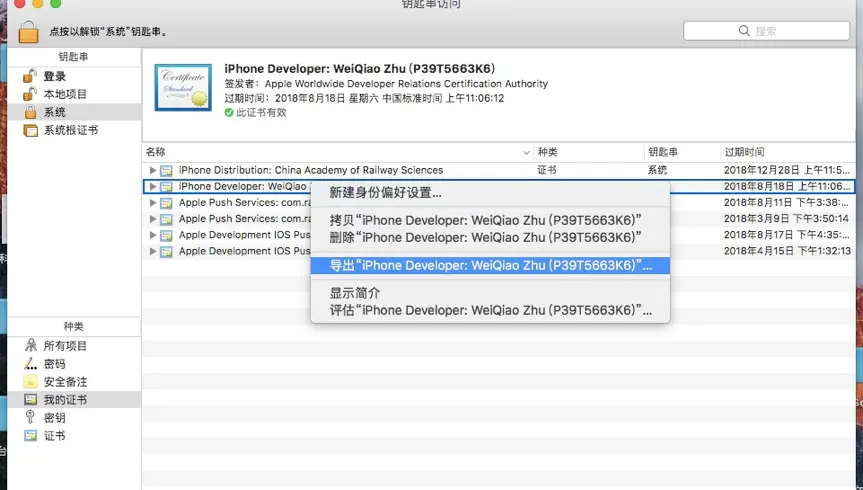The height and width of the screenshot is (490, 863).
Task: Click the 搜索 search field
Action: (x=766, y=31)
